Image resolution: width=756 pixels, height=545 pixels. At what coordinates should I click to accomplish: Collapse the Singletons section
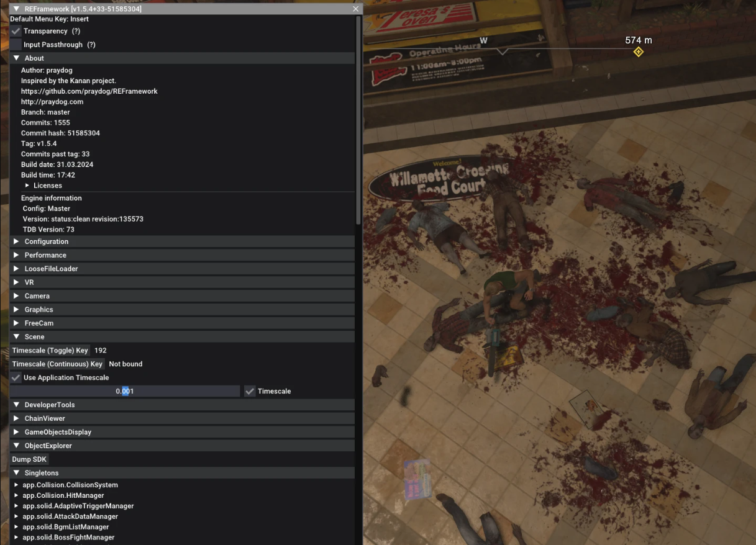[183, 473]
